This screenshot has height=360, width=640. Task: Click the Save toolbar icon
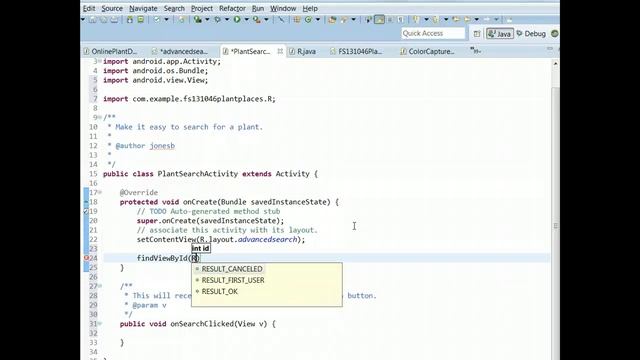pos(92,20)
